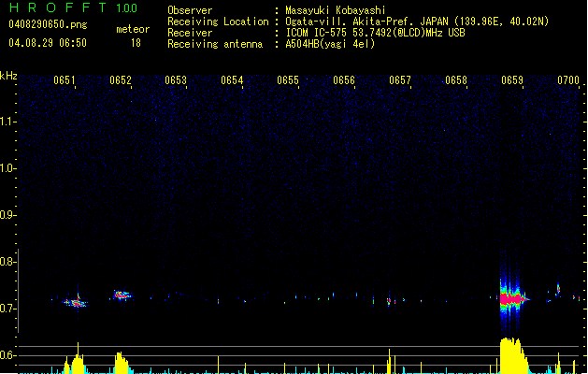Click the 0.7 kHz axis label

click(7, 309)
